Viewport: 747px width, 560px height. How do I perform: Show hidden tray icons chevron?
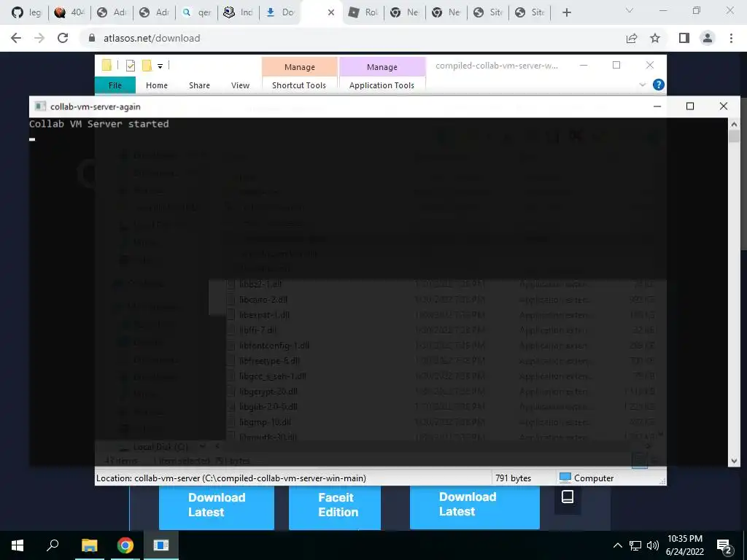pos(617,545)
